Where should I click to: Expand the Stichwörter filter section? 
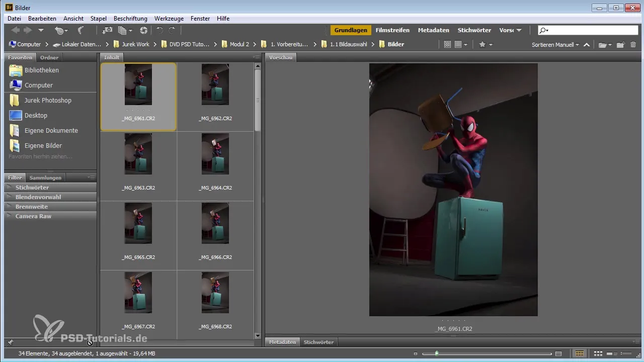tap(50, 188)
